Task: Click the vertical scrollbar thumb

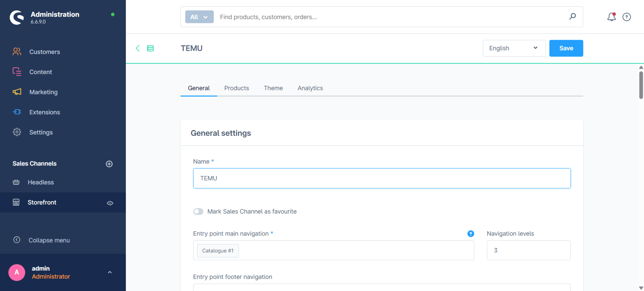Action: [x=641, y=85]
